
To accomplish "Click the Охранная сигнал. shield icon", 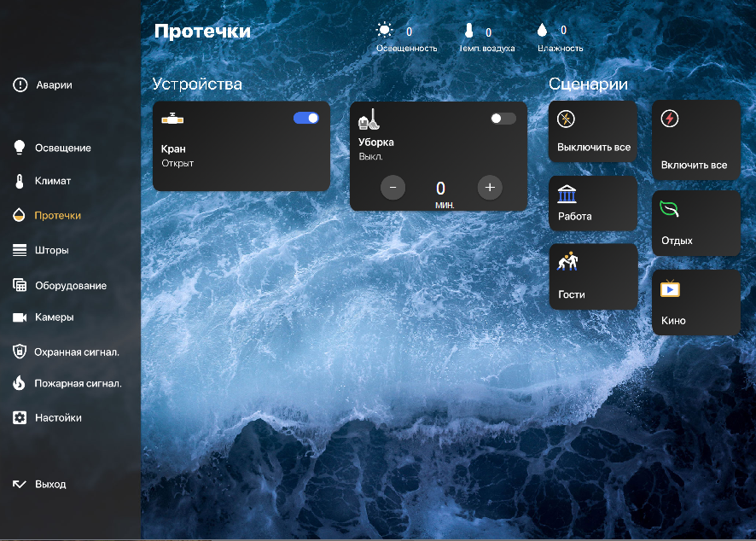I will [20, 351].
